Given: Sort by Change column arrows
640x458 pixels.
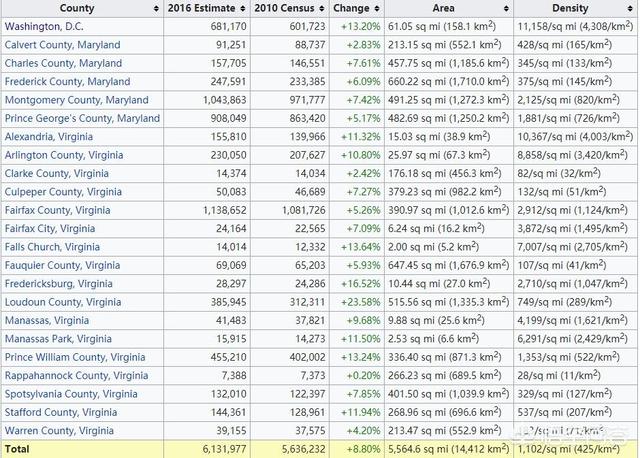Looking at the screenshot, I should point(379,8).
